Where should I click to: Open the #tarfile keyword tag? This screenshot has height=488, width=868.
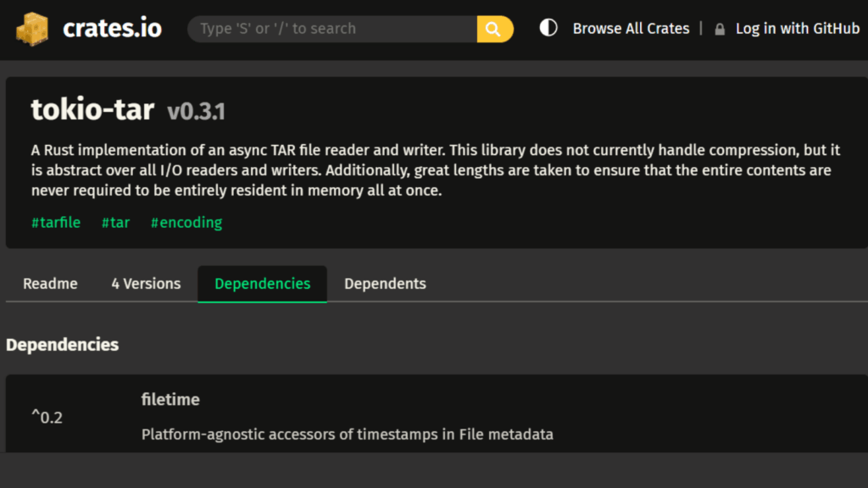click(56, 222)
